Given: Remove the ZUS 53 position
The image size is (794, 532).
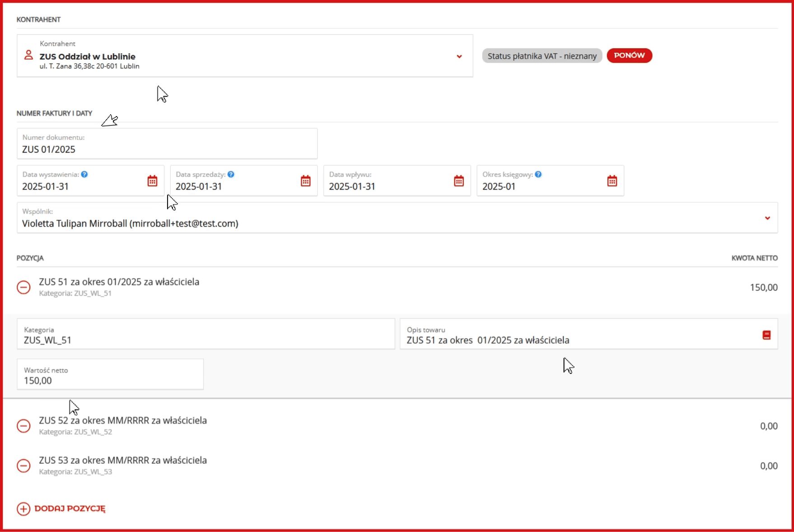Looking at the screenshot, I should click(23, 466).
